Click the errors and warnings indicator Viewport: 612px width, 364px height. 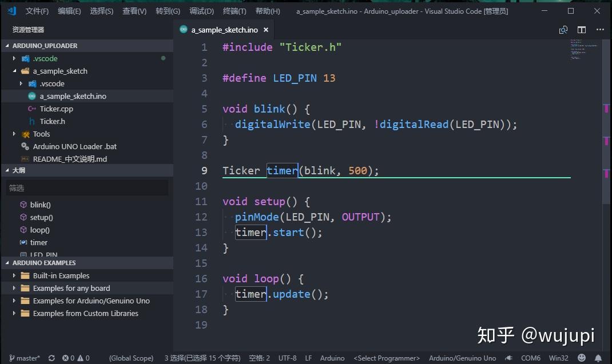pos(74,358)
